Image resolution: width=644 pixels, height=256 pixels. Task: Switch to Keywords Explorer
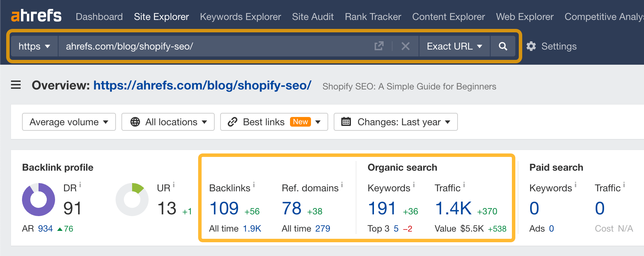coord(240,16)
